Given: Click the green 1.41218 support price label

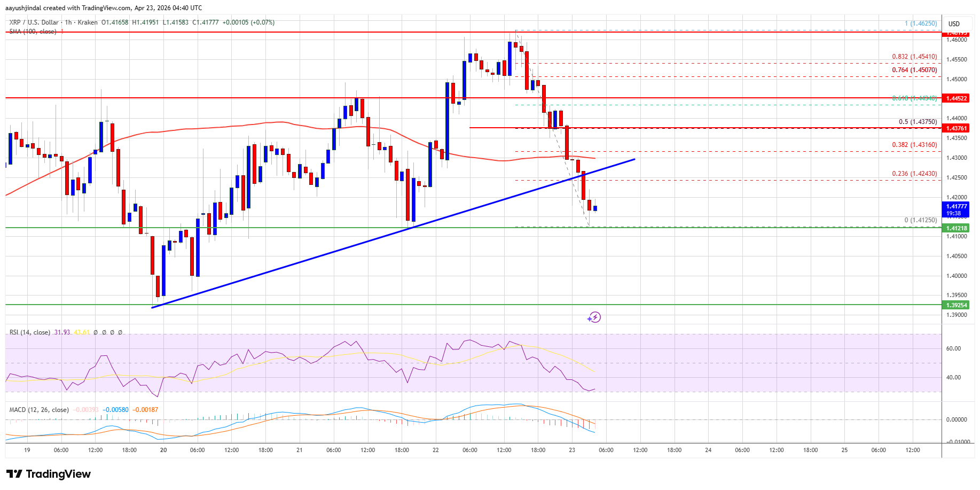Looking at the screenshot, I should 957,228.
